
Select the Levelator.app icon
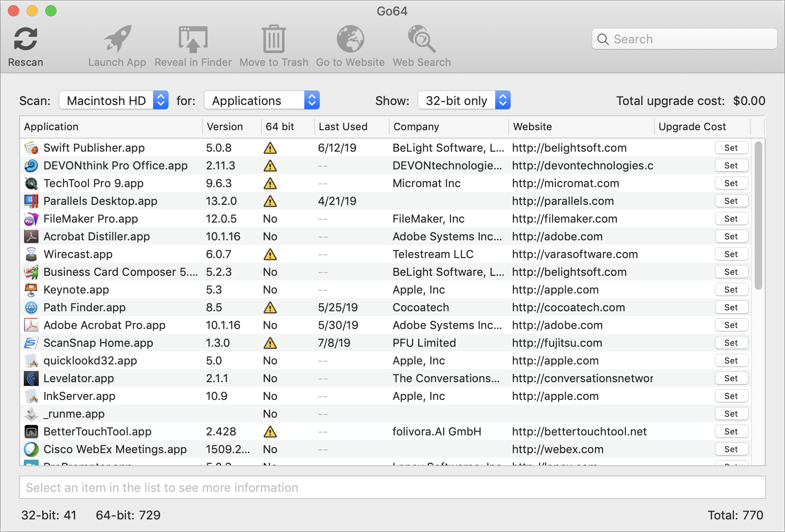(x=31, y=378)
